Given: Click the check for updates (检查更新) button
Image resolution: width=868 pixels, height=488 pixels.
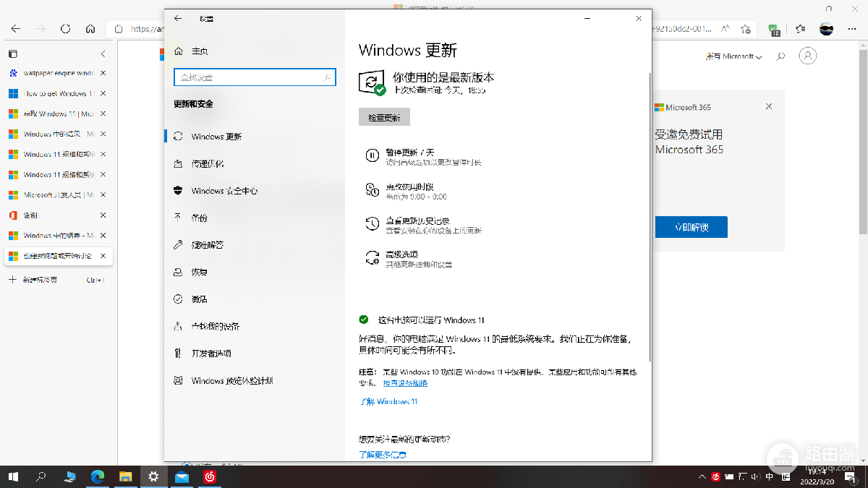Looking at the screenshot, I should pos(384,117).
